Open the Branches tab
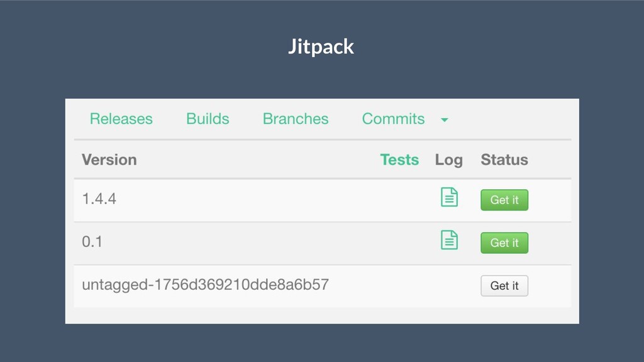This screenshot has width=644, height=362. [296, 119]
